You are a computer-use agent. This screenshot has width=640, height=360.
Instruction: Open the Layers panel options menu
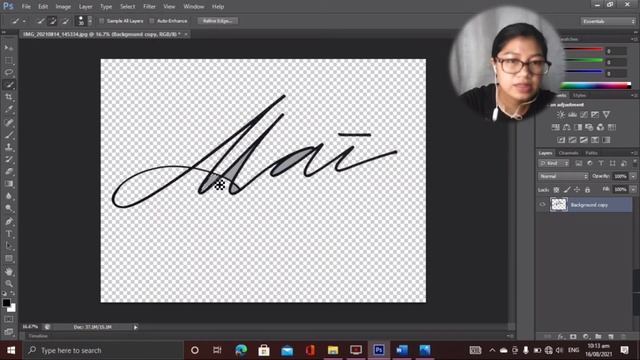[x=634, y=153]
